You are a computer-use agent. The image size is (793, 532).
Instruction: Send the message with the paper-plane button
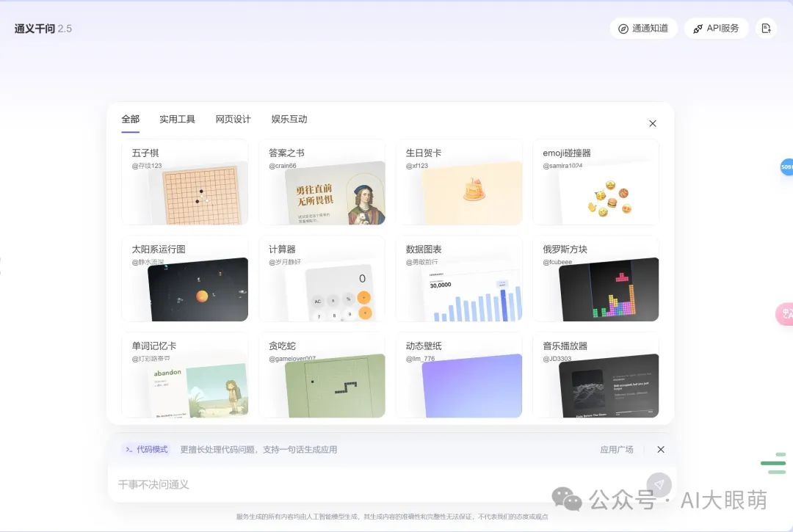coord(659,484)
